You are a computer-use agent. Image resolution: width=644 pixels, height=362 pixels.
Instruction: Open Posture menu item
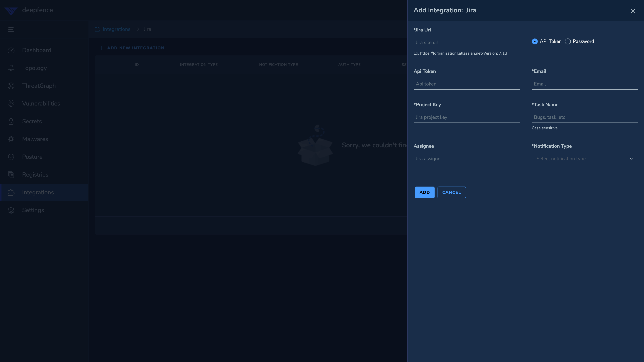click(44, 157)
